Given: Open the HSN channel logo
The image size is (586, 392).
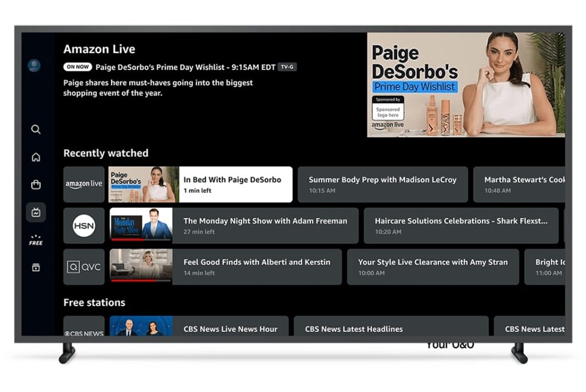Looking at the screenshot, I should [x=84, y=225].
